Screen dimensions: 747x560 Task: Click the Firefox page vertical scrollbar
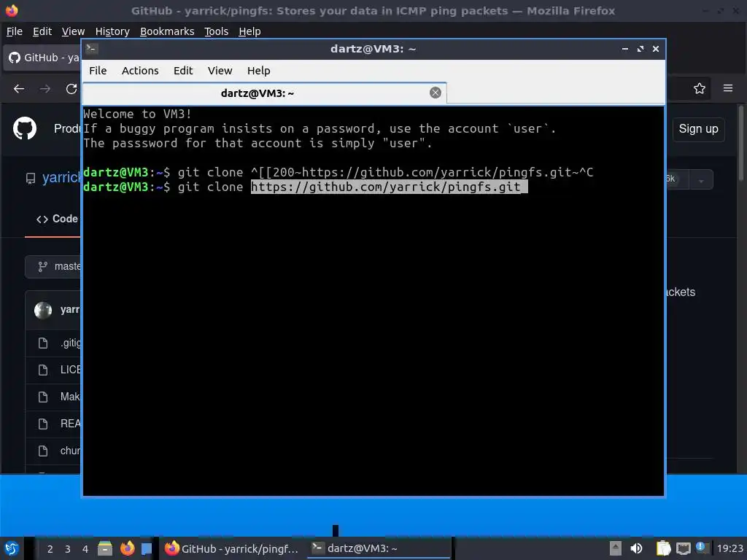[x=741, y=143]
